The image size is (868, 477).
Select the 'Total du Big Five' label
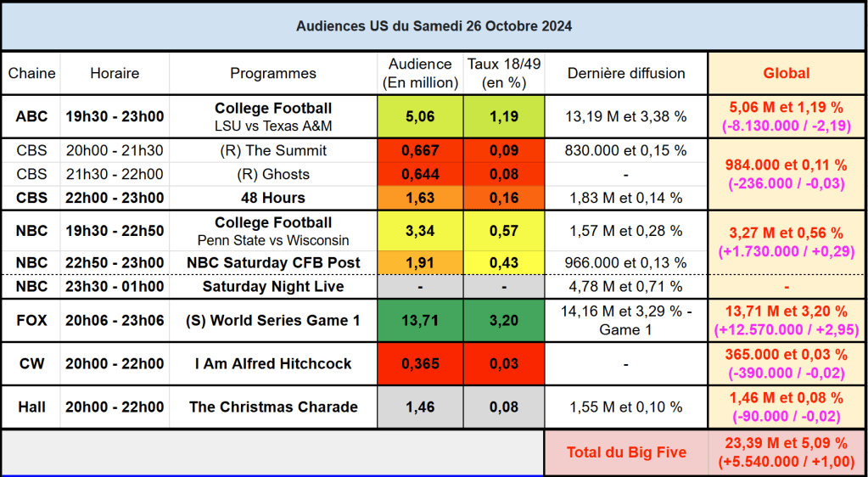pos(626,452)
